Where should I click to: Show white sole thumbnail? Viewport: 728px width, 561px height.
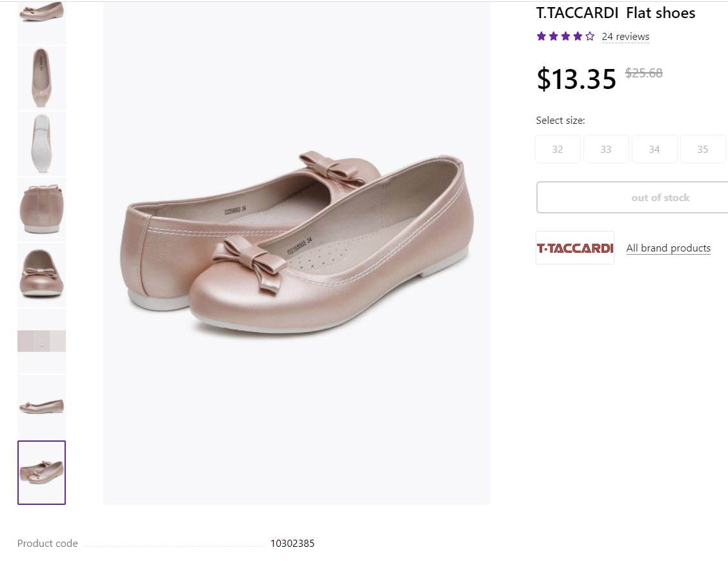(x=41, y=143)
